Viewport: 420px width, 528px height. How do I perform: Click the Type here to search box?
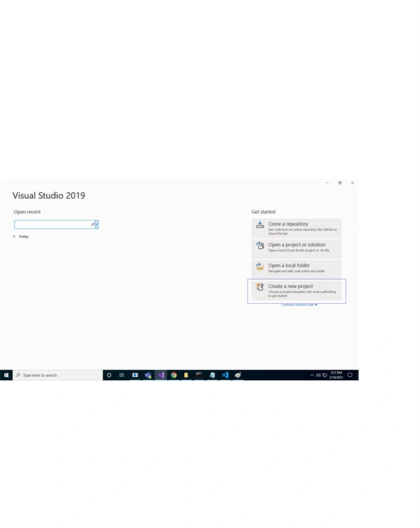[x=58, y=375]
